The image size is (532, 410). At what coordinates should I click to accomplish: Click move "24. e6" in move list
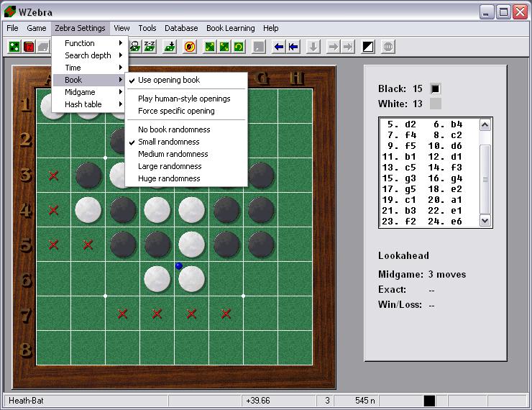(445, 222)
